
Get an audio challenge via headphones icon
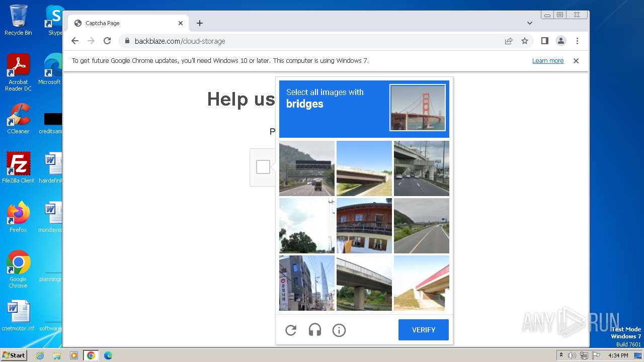(x=315, y=330)
